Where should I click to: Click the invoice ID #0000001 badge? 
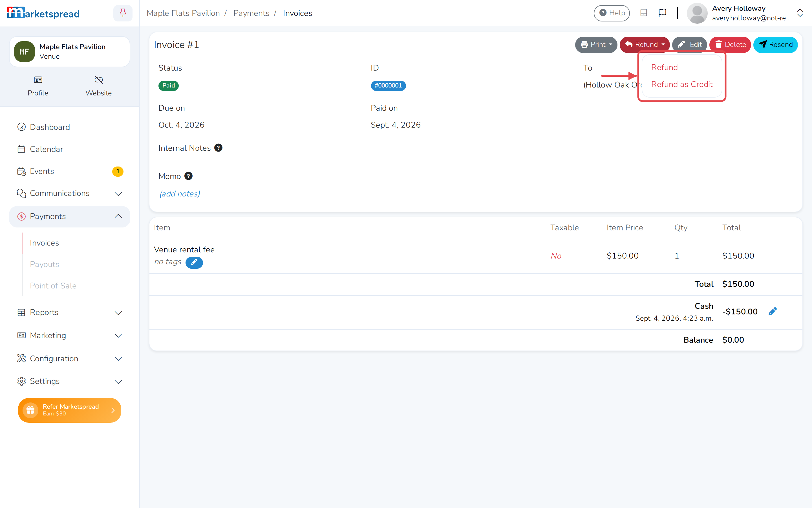click(388, 86)
